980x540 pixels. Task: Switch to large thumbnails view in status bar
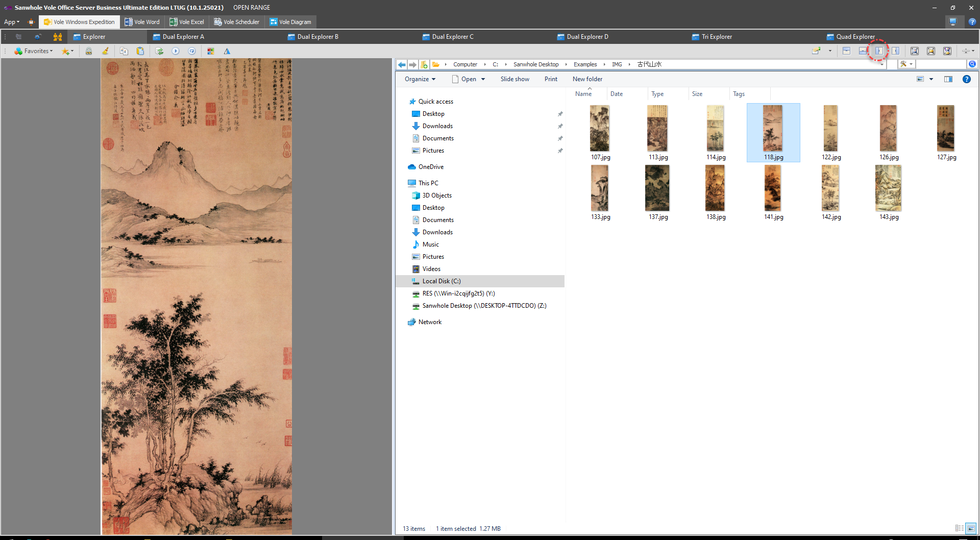pos(971,528)
